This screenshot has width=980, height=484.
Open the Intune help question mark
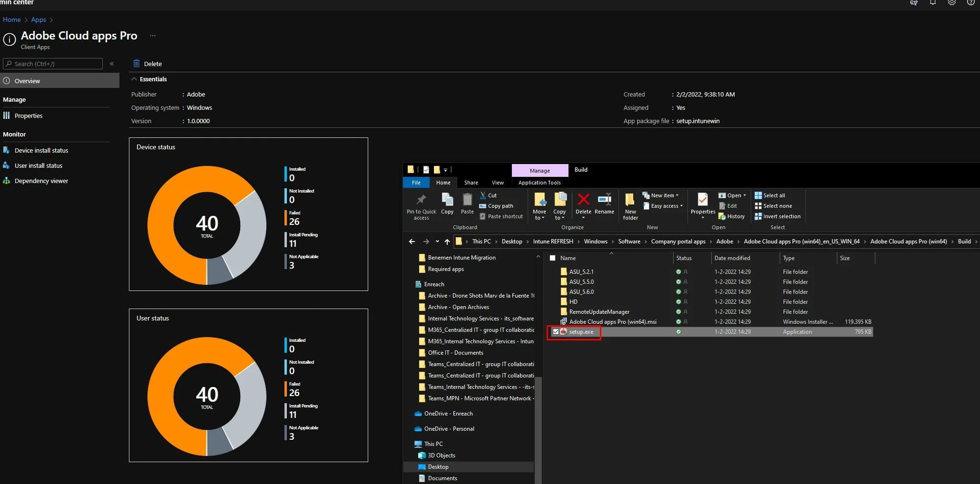[x=971, y=2]
